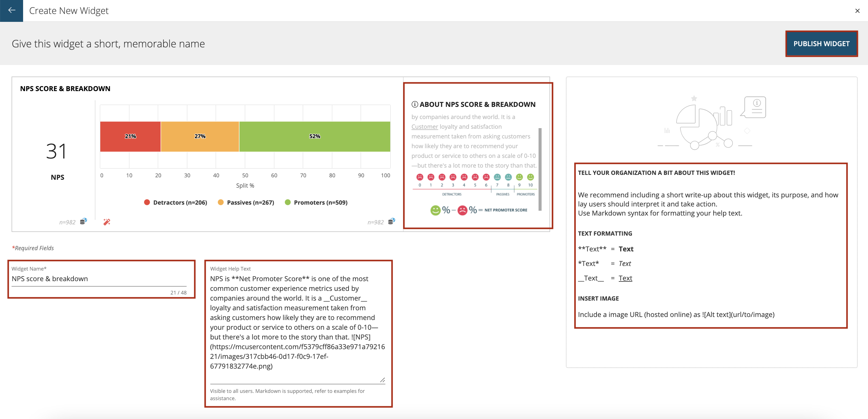Toggle the Passives (n=267) legend item

(246, 202)
